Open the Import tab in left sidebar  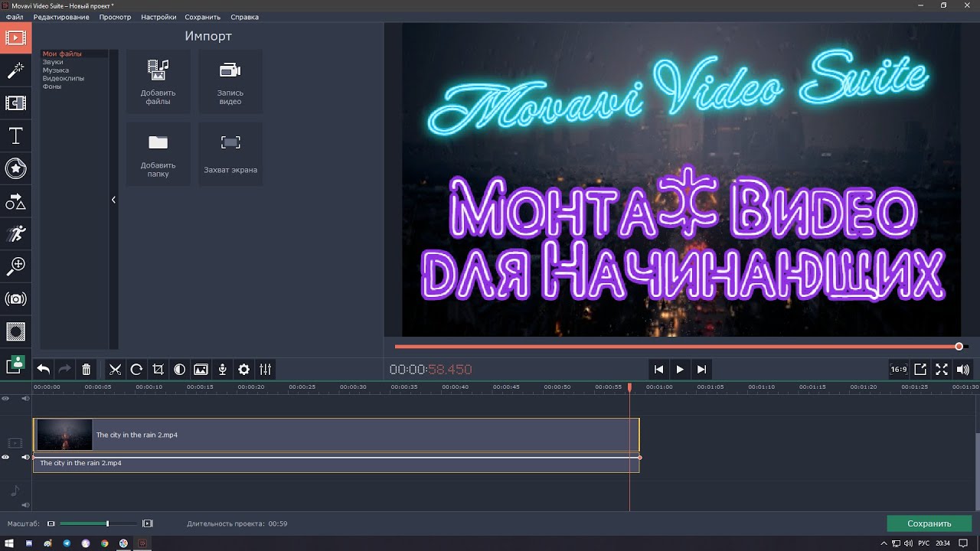[x=15, y=37]
